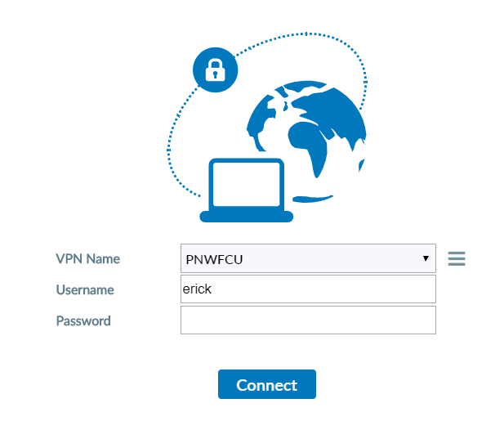Click the laptop illustration
Viewport: 504px width, 439px height.
[x=246, y=190]
